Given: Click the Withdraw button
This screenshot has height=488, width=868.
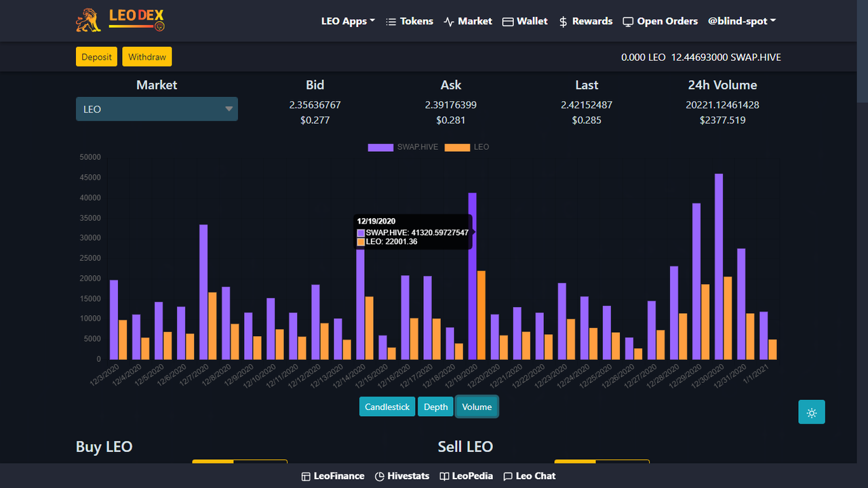Looking at the screenshot, I should 147,57.
